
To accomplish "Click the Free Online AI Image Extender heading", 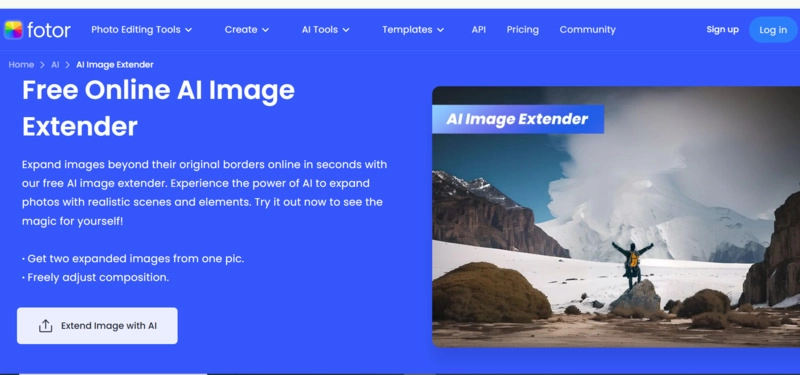I will click(x=158, y=108).
